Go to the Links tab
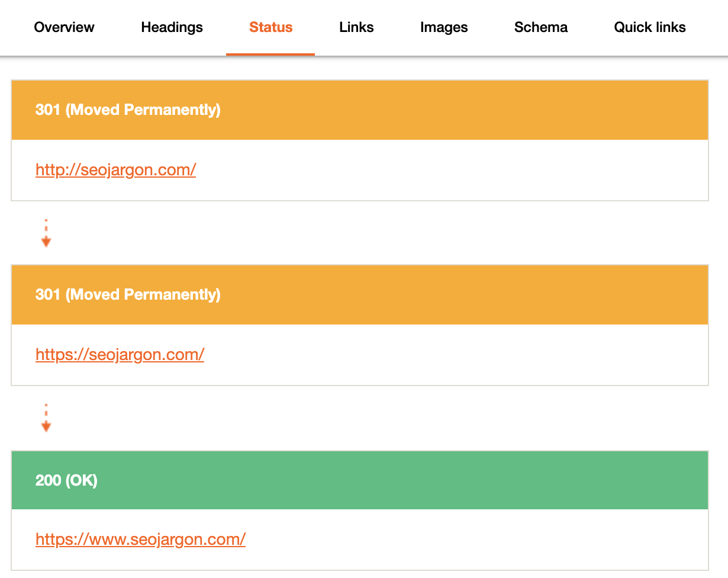Viewport: 728px width, 578px height. pos(356,27)
